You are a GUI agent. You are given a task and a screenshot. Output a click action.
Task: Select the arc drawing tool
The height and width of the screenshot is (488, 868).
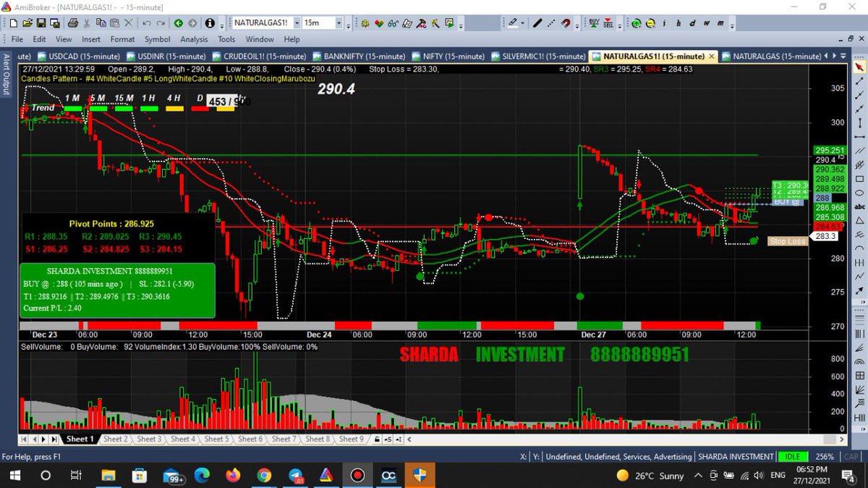pos(860,248)
